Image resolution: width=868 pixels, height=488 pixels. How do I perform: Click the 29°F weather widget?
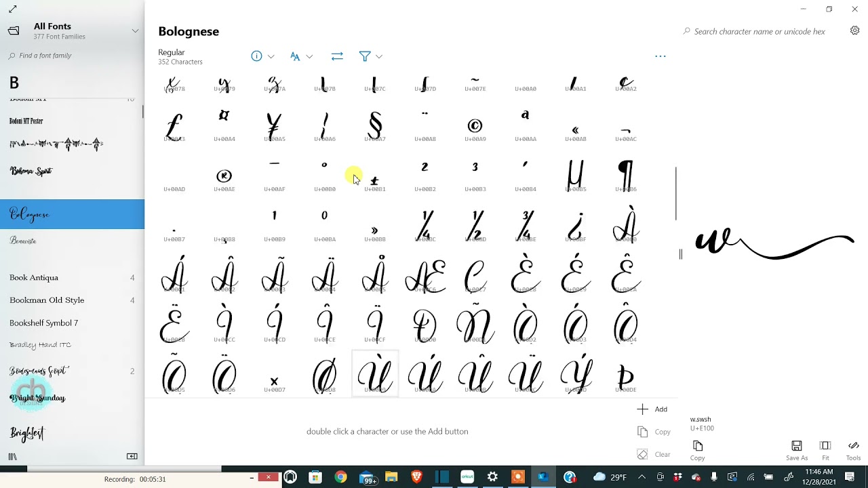[x=610, y=477]
